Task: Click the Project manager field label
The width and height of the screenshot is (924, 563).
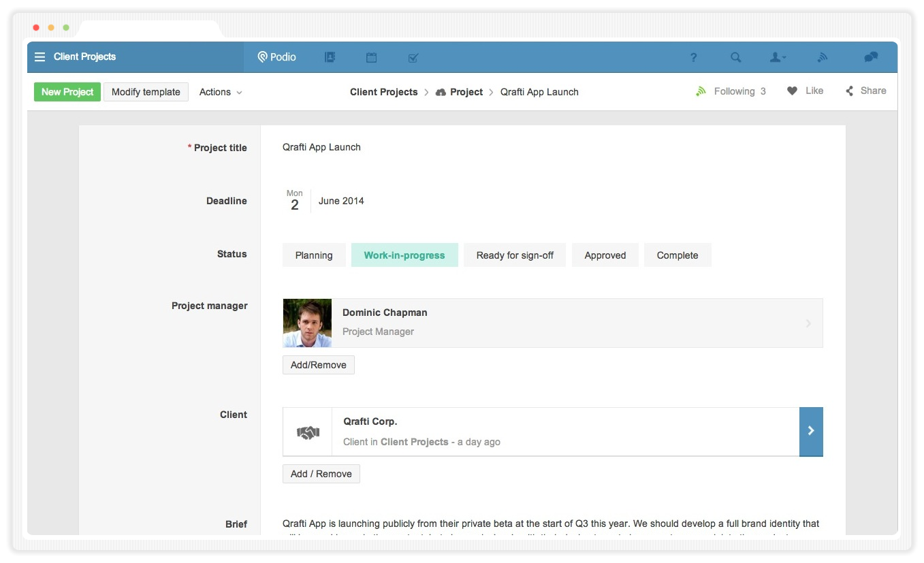Action: [210, 306]
